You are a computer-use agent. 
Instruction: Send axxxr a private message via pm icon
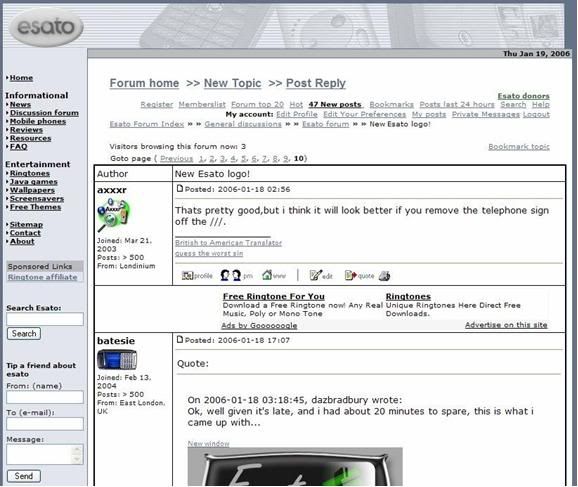tap(236, 275)
